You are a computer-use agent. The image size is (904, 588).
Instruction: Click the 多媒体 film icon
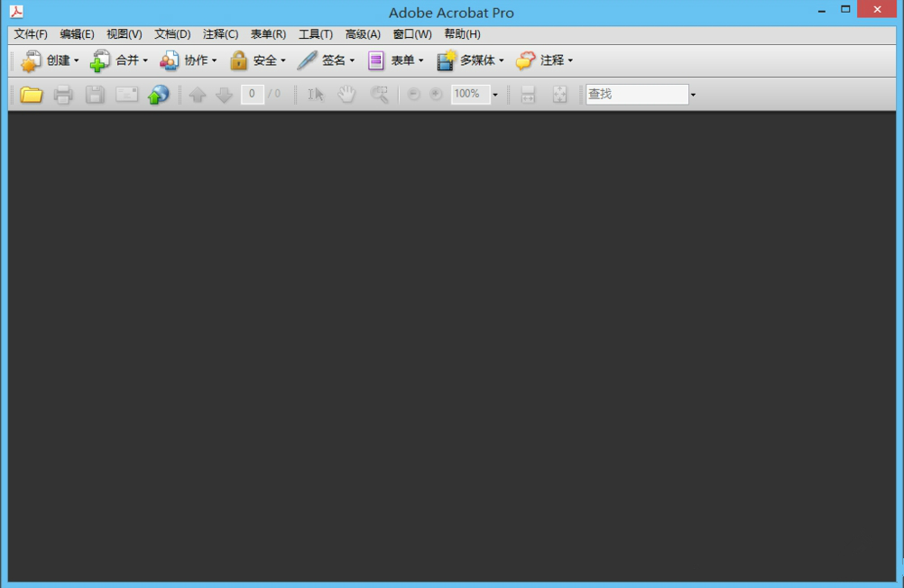[x=446, y=60]
